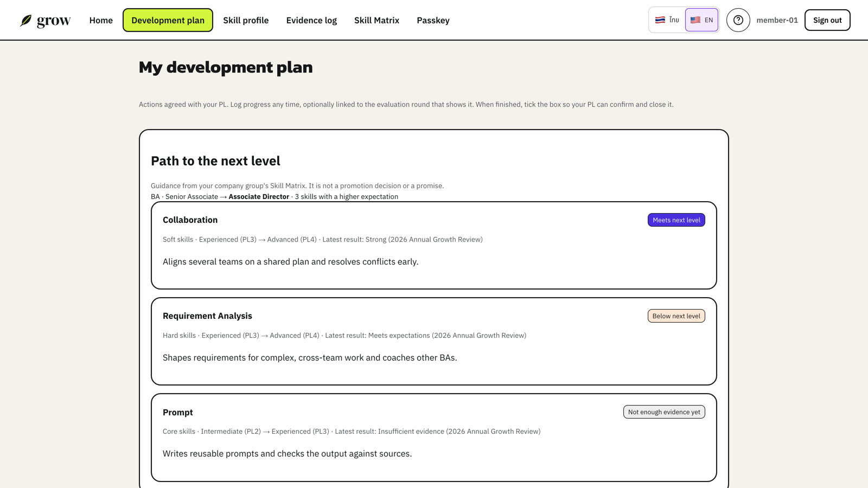The image size is (868, 488).
Task: Go to the Home page
Action: coord(101,20)
